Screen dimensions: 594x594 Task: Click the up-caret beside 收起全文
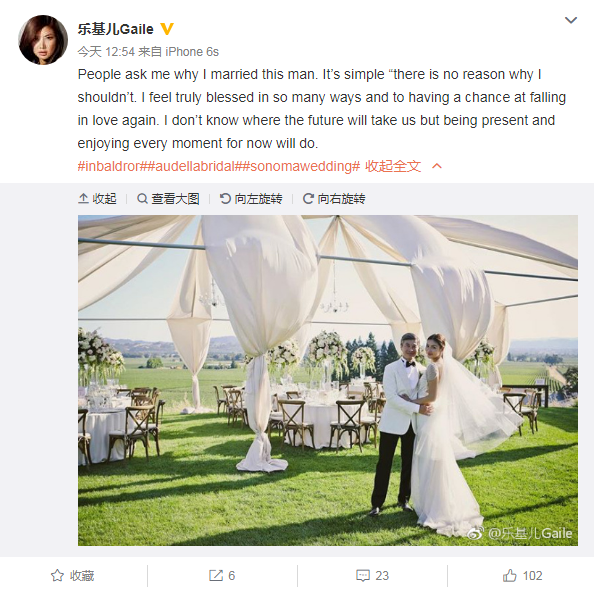tap(437, 166)
